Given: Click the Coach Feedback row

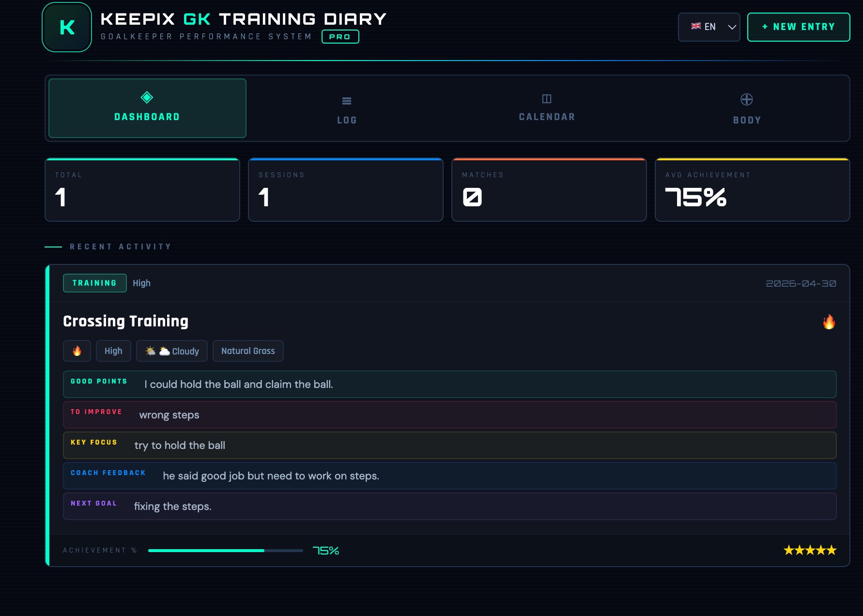Looking at the screenshot, I should [450, 476].
